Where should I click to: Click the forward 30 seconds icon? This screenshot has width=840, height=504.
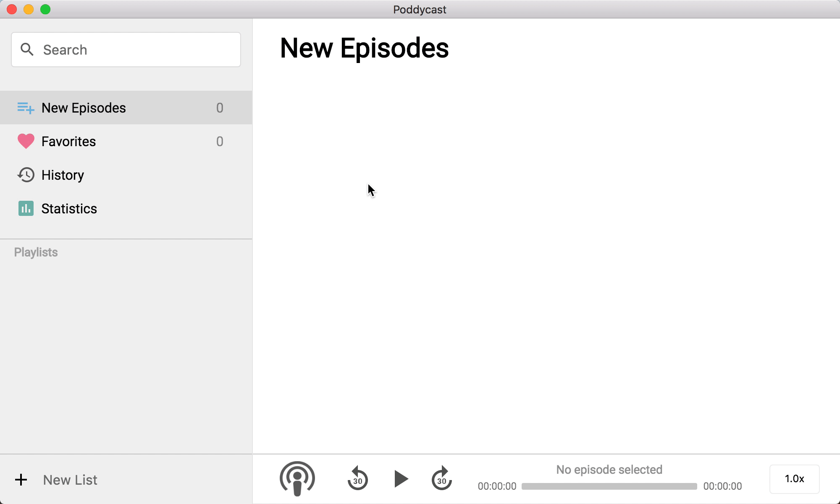click(442, 478)
